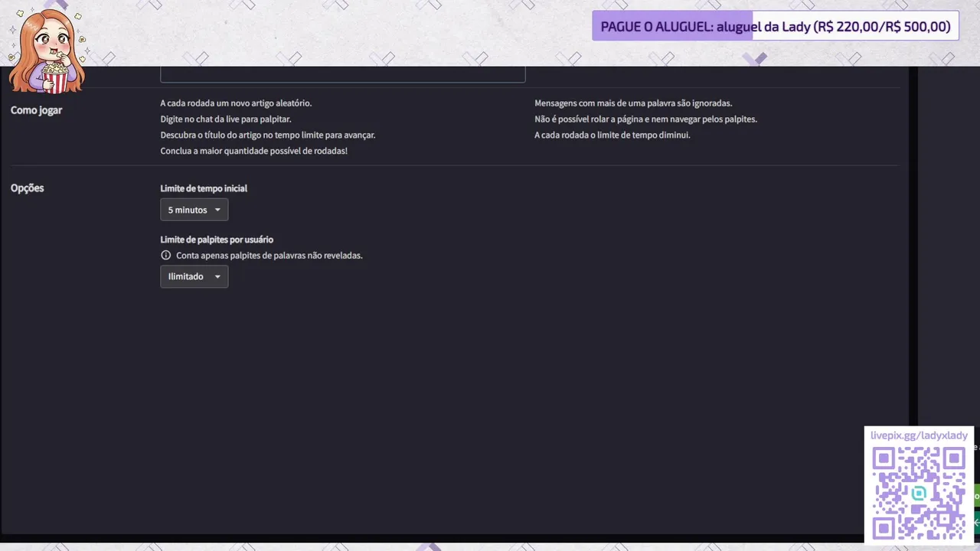Open the Ilimitado guesses limit dropdown

click(x=194, y=276)
